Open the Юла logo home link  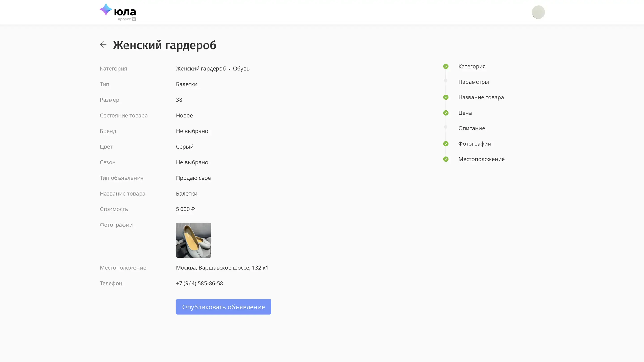tap(118, 12)
